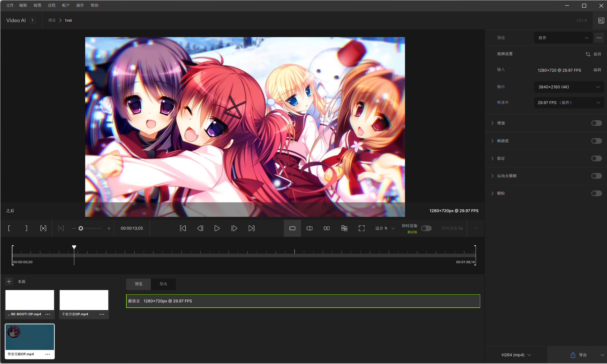Expand playback bar options chevron
607x364 pixels.
(476, 228)
